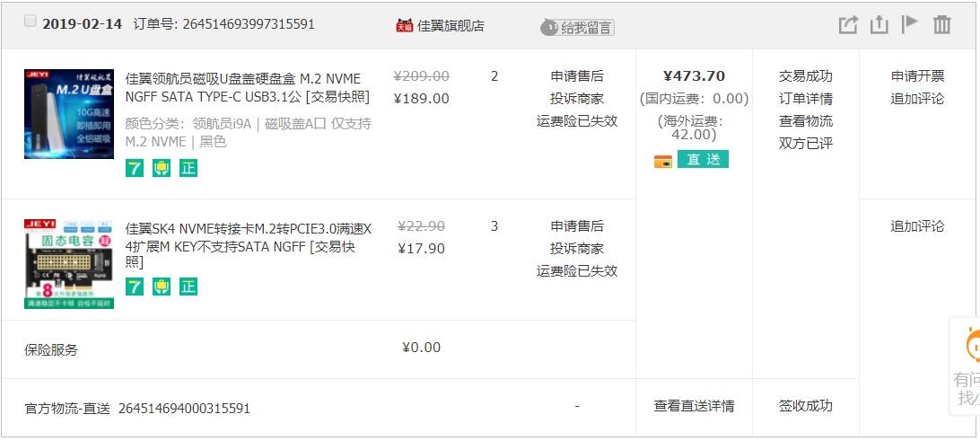The image size is (980, 441).
Task: Click the 7-day return icon under SK4 item
Action: 135,286
